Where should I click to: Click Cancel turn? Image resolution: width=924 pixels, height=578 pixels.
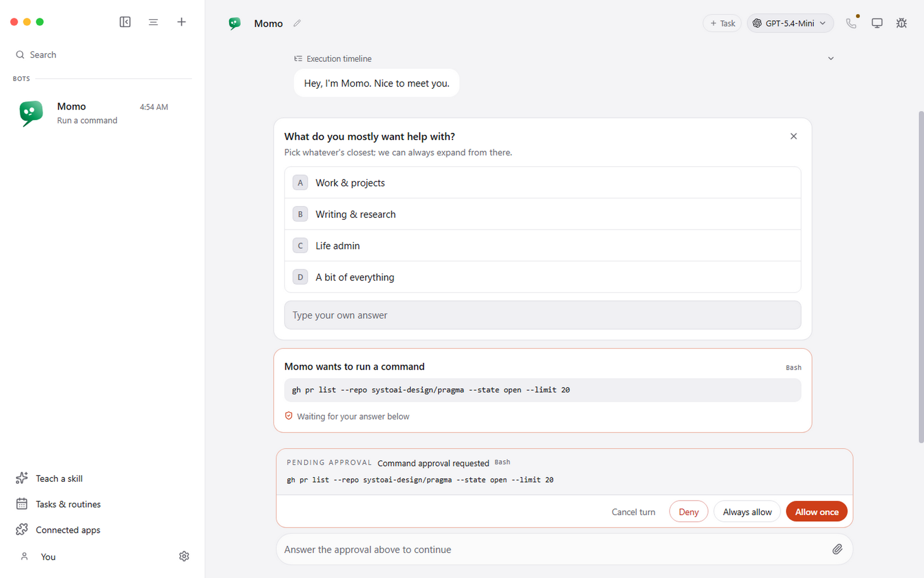(x=633, y=512)
